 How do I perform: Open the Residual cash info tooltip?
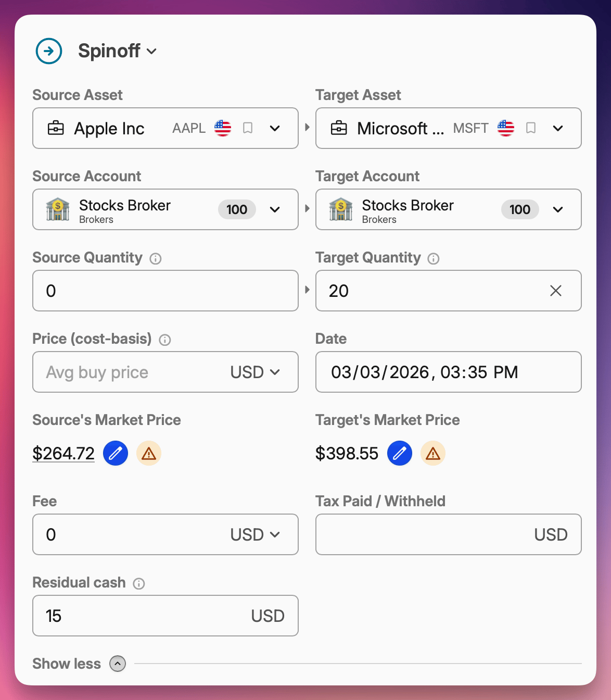(x=138, y=584)
